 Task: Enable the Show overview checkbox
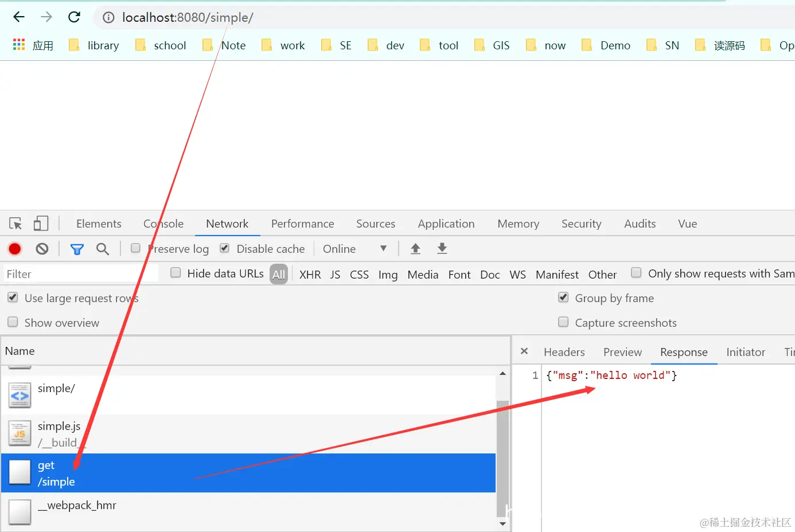[13, 322]
